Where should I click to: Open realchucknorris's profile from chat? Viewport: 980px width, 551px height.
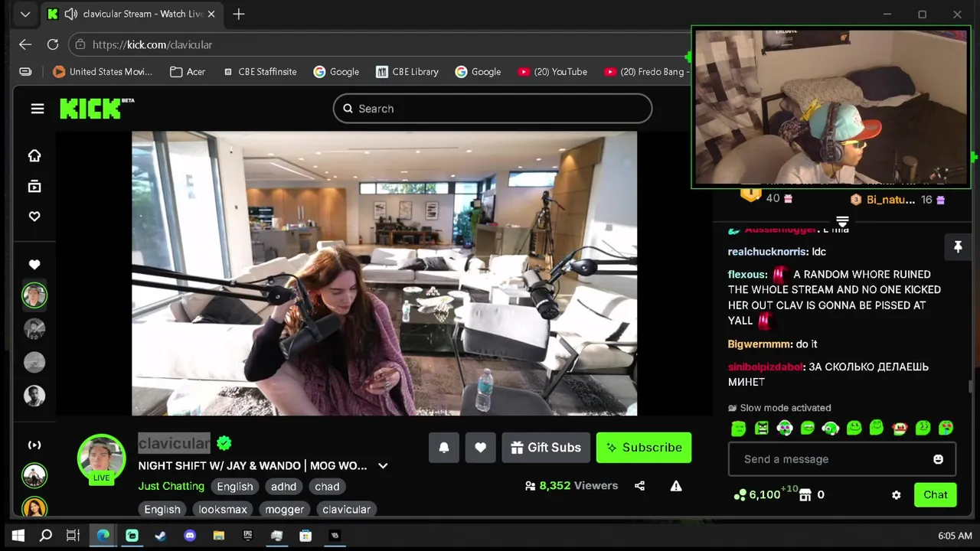pyautogui.click(x=768, y=251)
